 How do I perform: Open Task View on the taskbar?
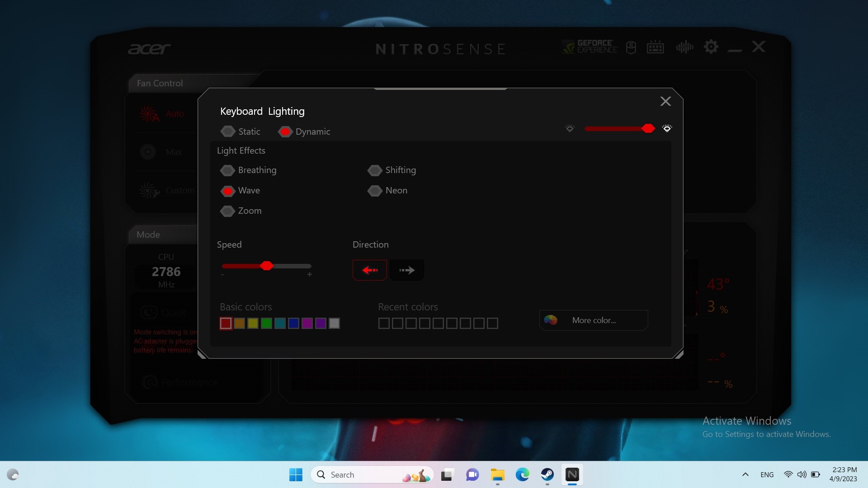(447, 475)
